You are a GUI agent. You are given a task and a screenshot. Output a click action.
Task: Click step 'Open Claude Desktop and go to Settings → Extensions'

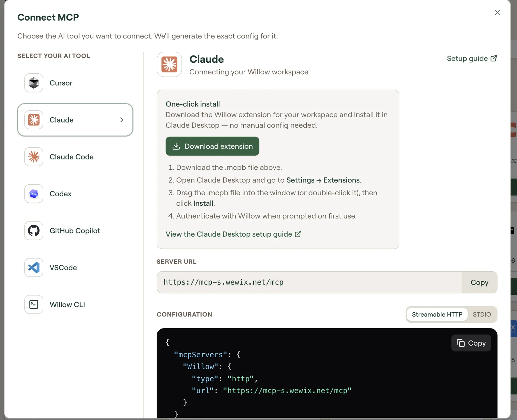point(268,180)
